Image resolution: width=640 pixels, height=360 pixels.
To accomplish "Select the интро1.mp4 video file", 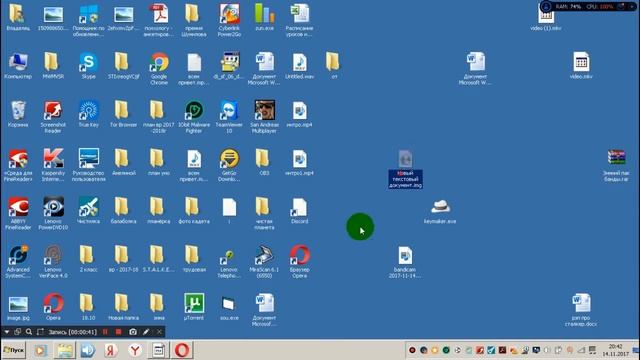I will tap(299, 162).
